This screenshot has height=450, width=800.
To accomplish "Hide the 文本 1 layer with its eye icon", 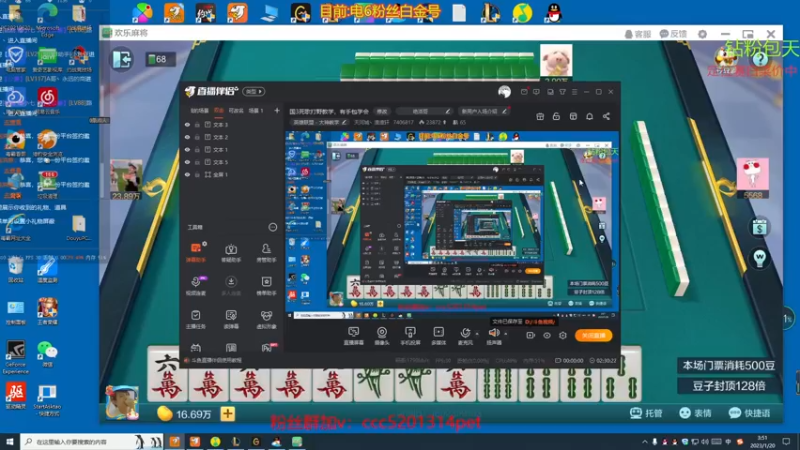I will (x=187, y=149).
